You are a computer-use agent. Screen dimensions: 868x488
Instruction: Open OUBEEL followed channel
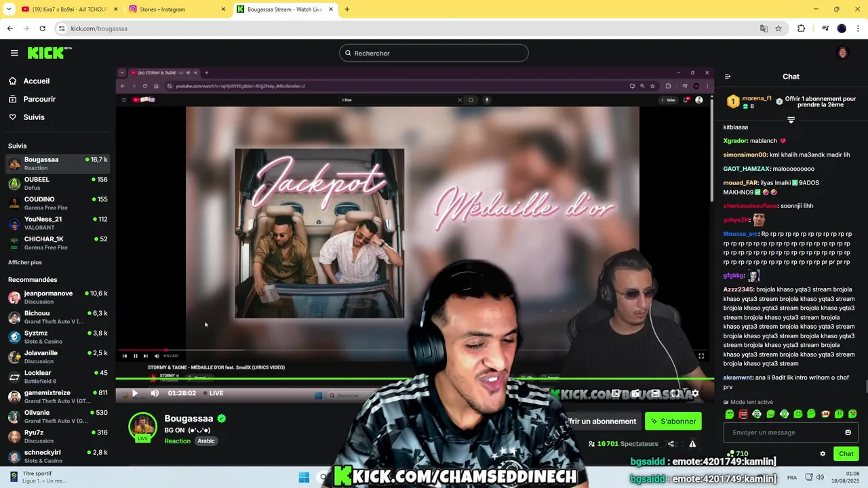[58, 183]
